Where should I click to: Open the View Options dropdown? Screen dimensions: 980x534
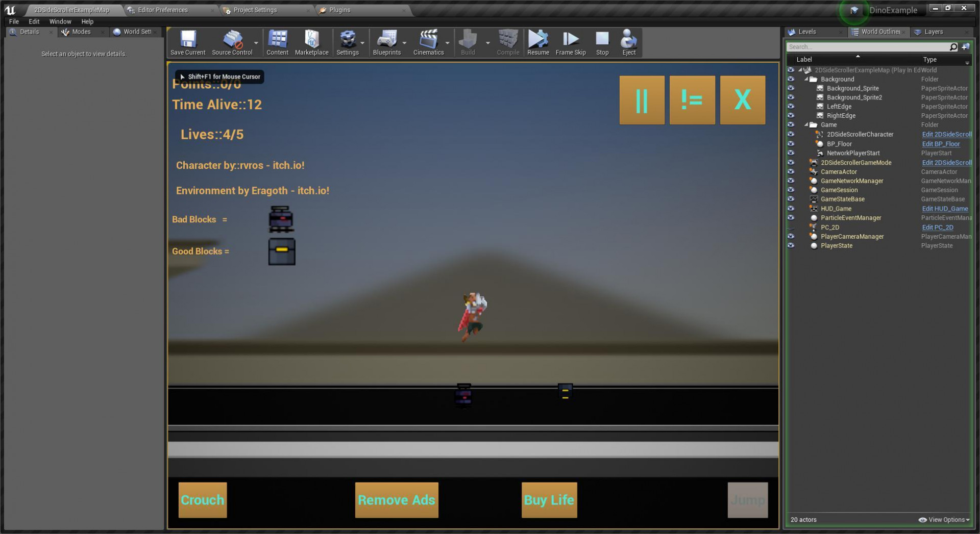pyautogui.click(x=944, y=520)
